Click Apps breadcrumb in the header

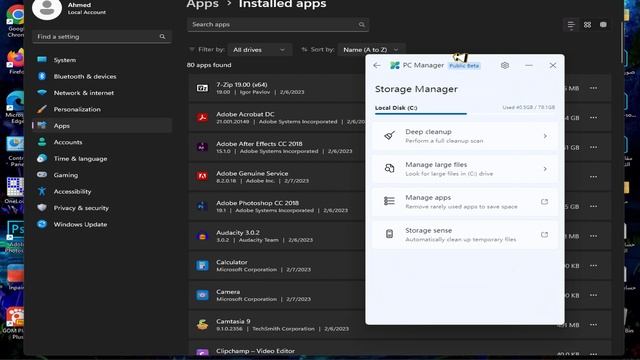pos(202,4)
